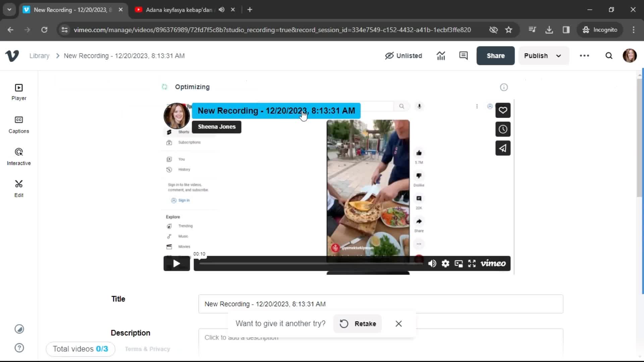Select Interactive tool in sidebar

pyautogui.click(x=18, y=157)
